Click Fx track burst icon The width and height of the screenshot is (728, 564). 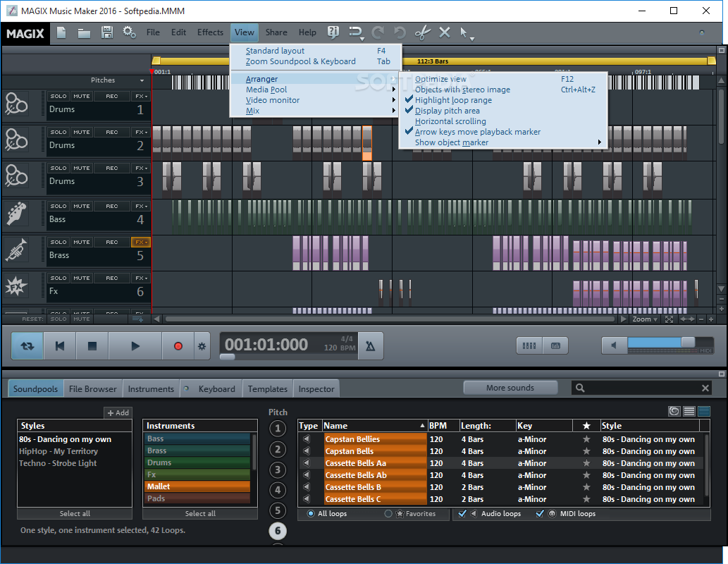[x=16, y=286]
